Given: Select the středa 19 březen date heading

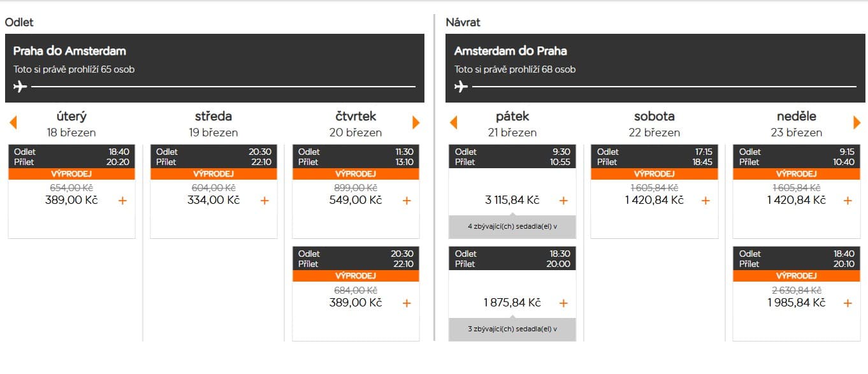Looking at the screenshot, I should (x=213, y=124).
